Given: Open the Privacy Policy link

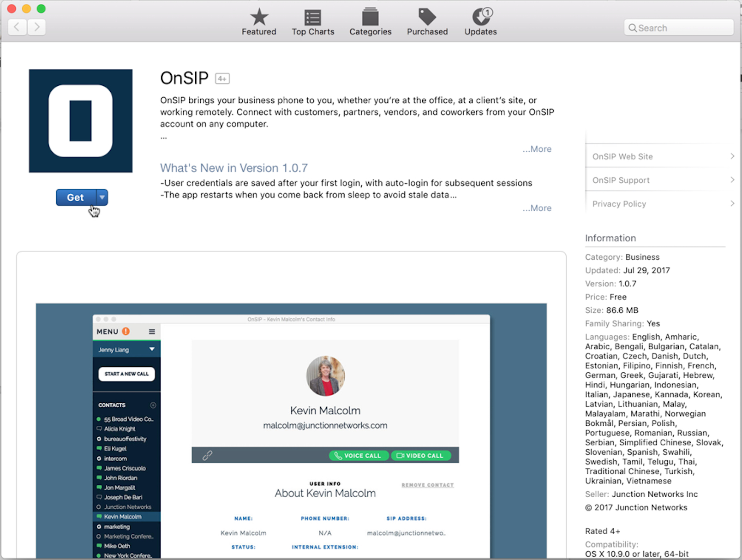Looking at the screenshot, I should tap(619, 204).
